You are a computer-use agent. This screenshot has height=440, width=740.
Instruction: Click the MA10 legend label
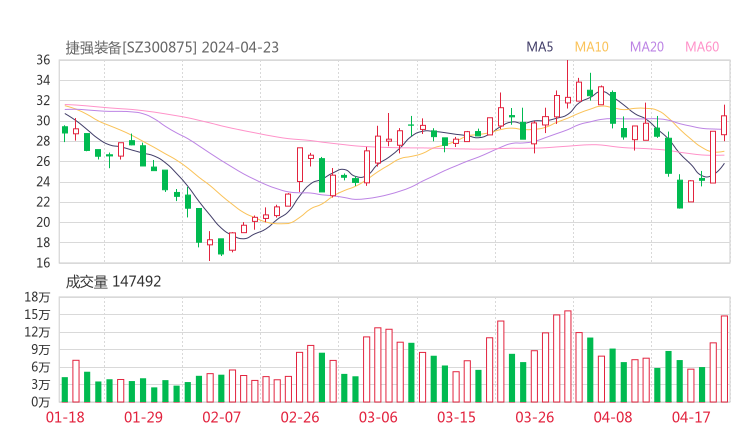point(591,47)
